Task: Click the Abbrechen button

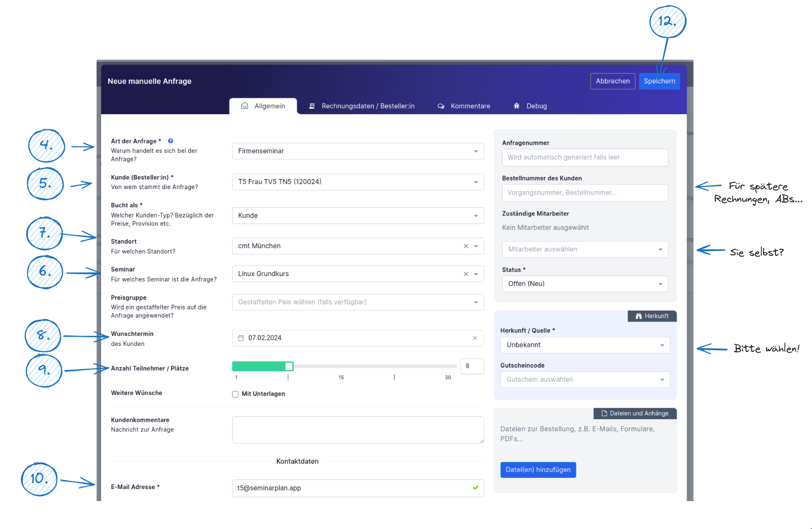Action: click(x=613, y=81)
